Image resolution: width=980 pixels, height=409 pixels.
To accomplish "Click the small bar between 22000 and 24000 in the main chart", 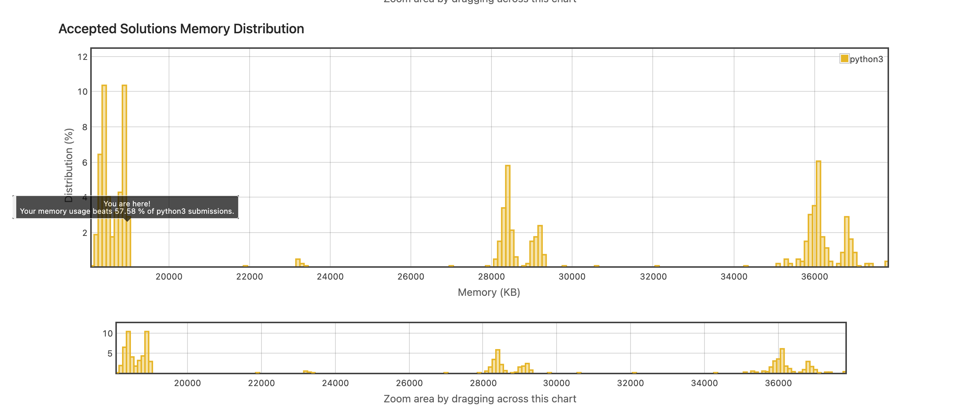I will click(x=297, y=263).
